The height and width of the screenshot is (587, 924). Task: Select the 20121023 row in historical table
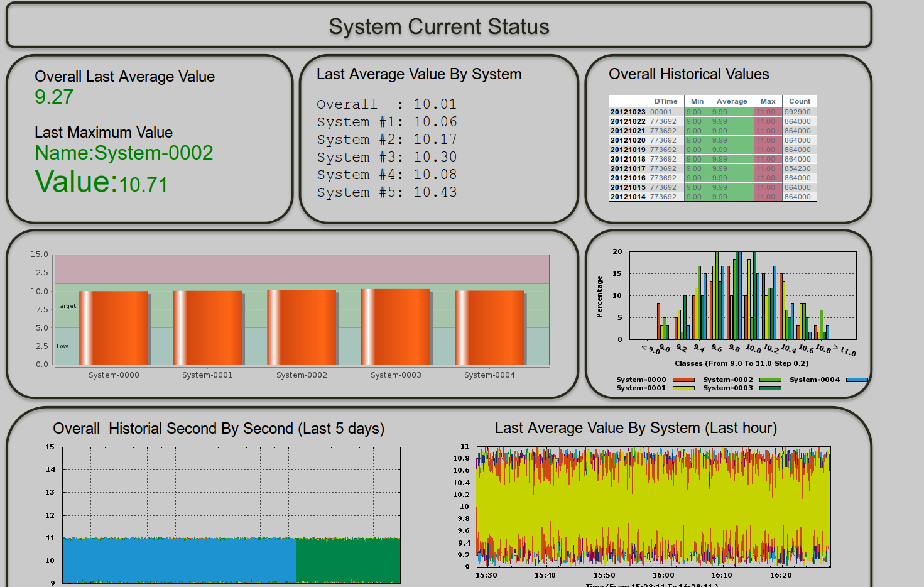coord(628,112)
